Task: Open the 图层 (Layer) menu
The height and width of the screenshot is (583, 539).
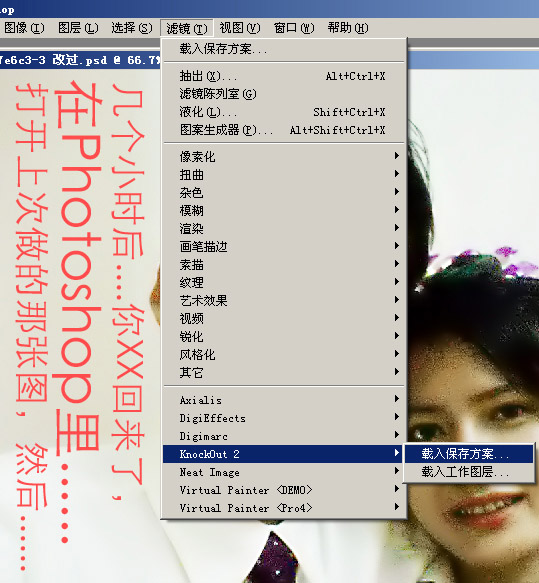Action: coord(78,28)
